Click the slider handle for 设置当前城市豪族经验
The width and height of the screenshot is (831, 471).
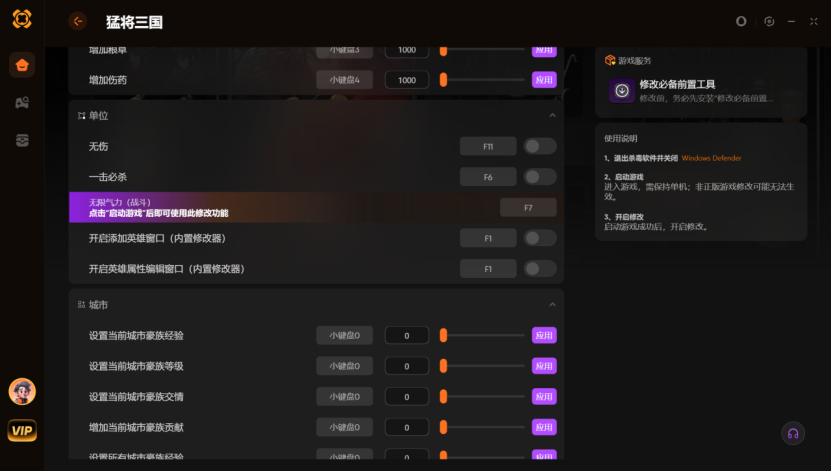(x=444, y=335)
